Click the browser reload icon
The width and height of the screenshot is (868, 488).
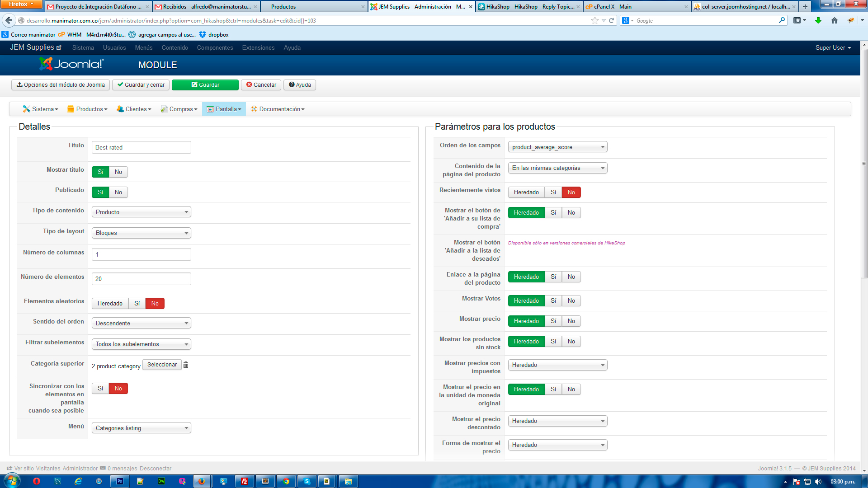point(612,20)
